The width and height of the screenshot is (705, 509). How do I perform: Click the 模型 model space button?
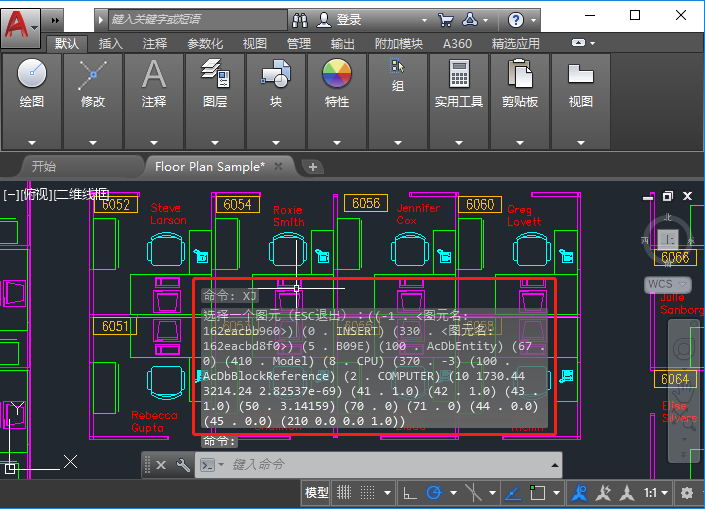point(317,493)
